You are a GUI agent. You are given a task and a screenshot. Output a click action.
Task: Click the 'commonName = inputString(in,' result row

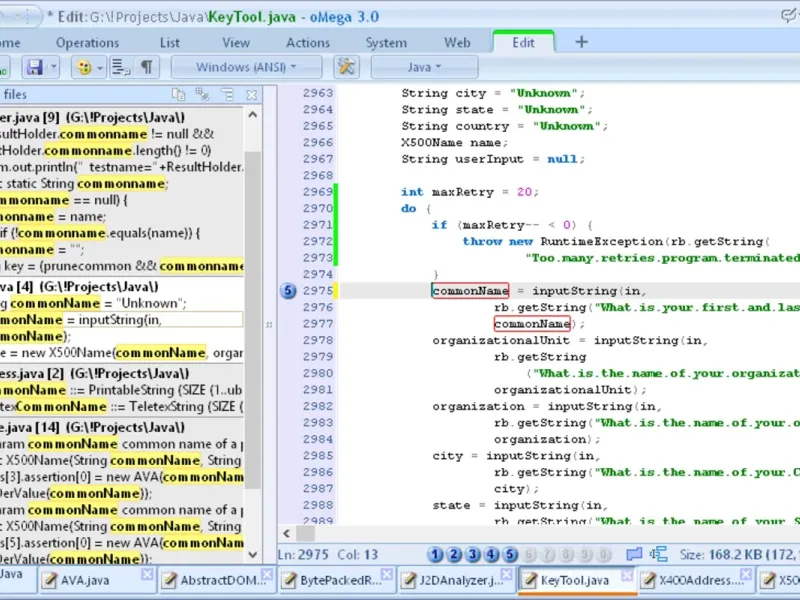pyautogui.click(x=121, y=320)
